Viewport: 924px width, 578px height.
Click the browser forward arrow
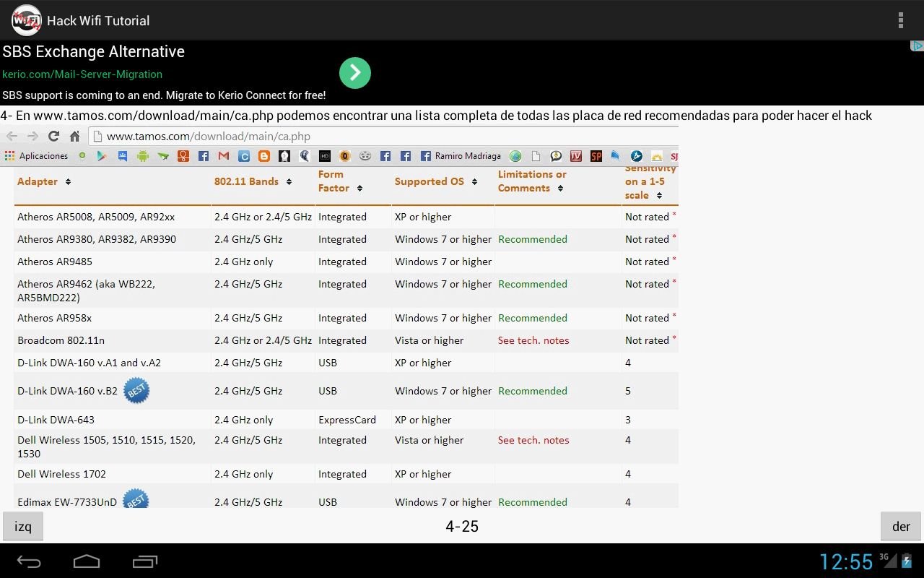[32, 136]
